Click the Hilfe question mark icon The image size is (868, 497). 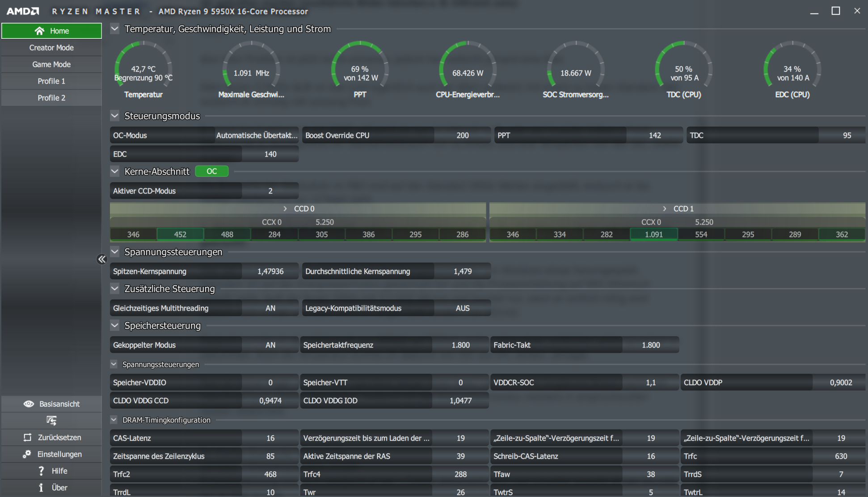click(41, 471)
